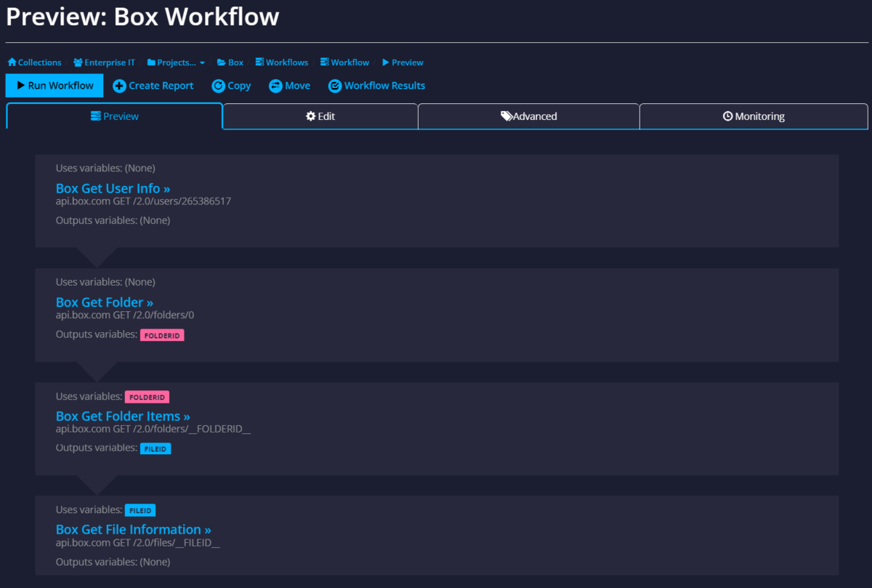Viewport: 872px width, 588px height.
Task: Click the text GET /2.0/files/__FILEID__
Action: click(x=166, y=543)
